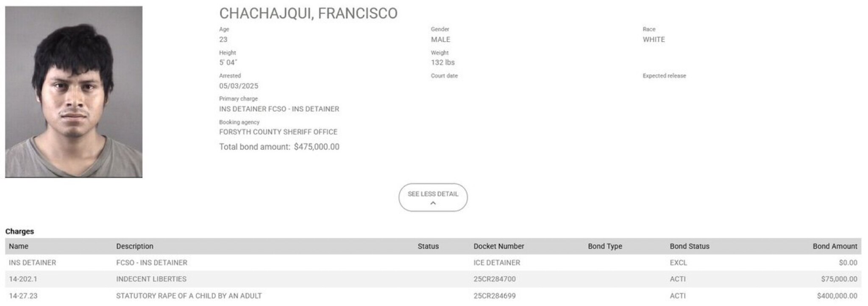Click the Status column header

click(428, 246)
